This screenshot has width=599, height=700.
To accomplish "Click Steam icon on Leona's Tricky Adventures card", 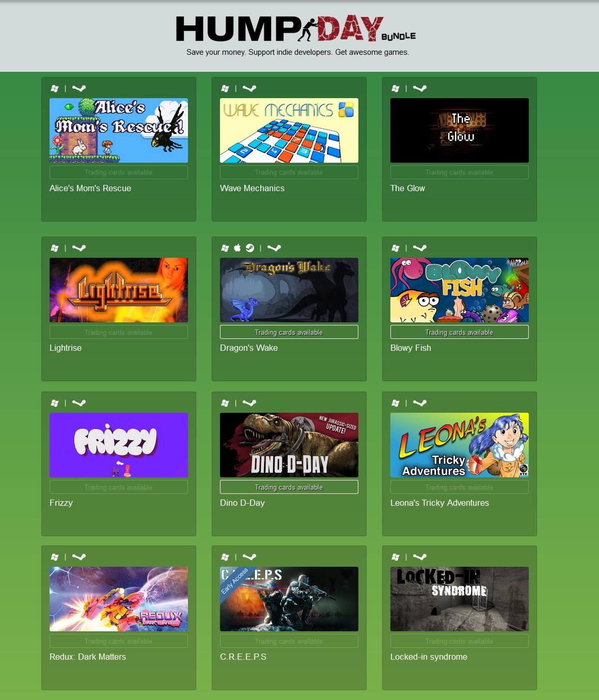I will (x=420, y=403).
